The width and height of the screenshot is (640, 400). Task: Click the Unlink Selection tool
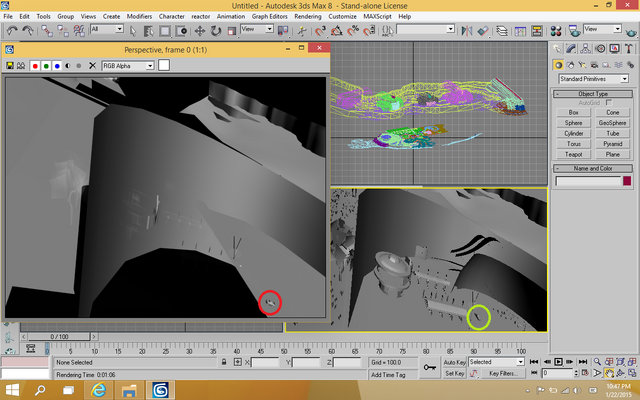coord(63,31)
